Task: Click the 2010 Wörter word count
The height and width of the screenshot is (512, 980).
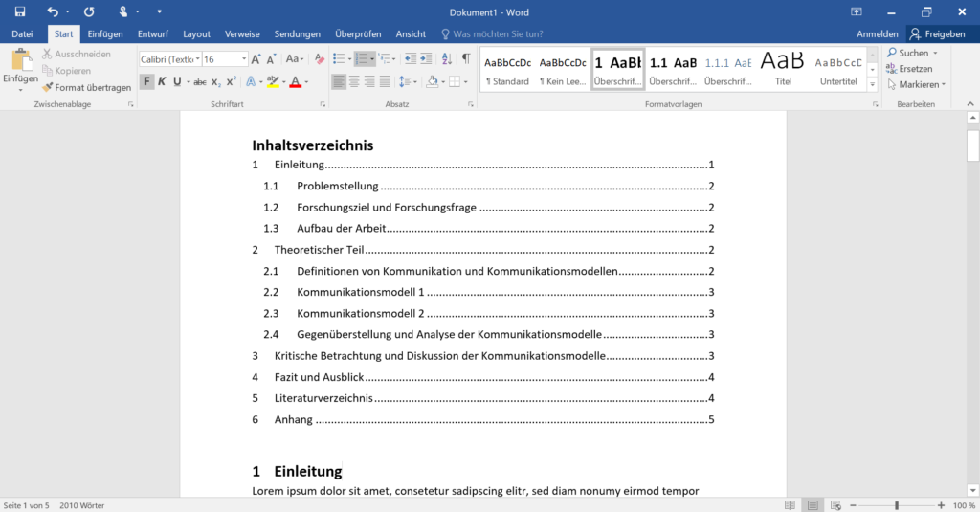Action: click(x=82, y=505)
